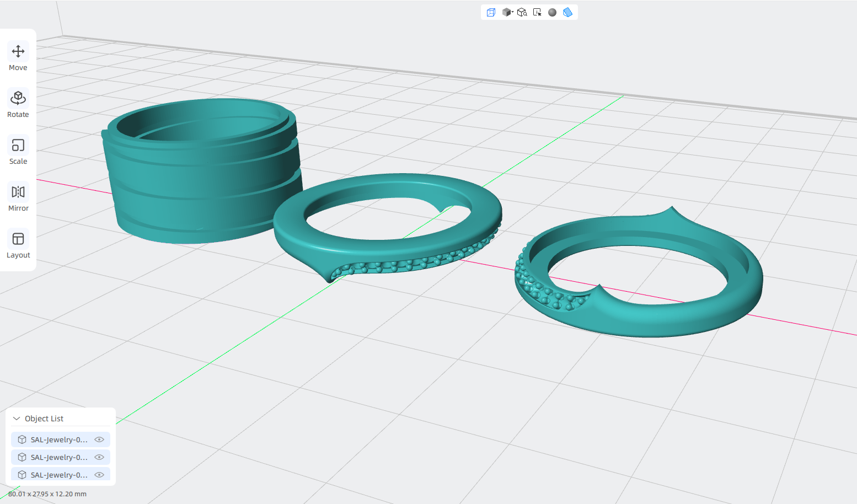Click the cube icon of middle SAL-Jewelry row

[x=22, y=457]
